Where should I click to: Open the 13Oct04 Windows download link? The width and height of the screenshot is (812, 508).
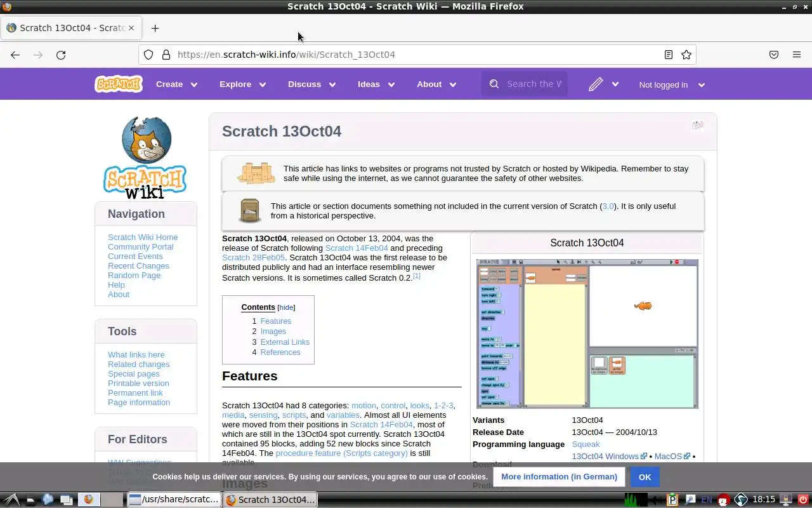pos(605,456)
